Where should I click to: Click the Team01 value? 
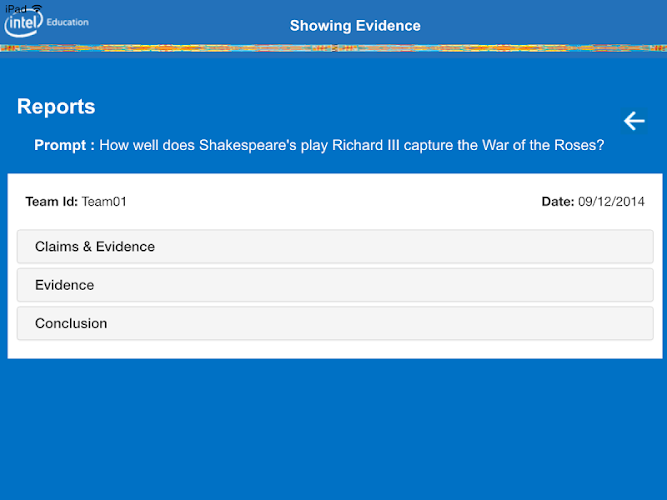104,202
